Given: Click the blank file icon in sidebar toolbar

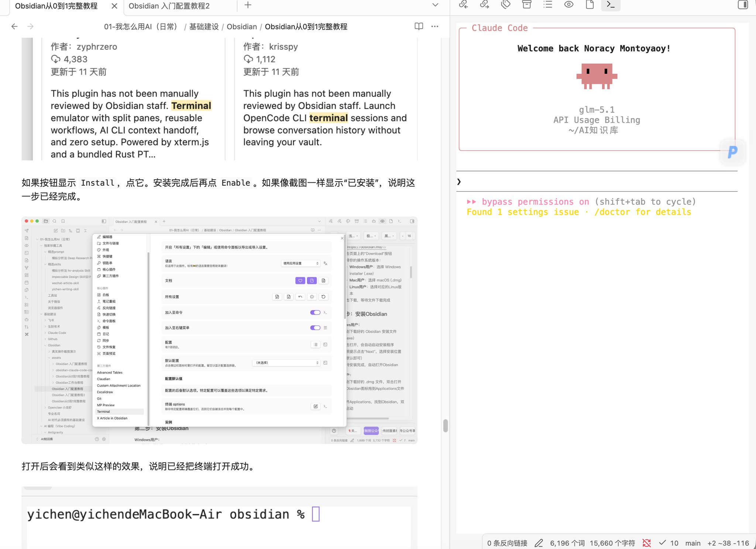Looking at the screenshot, I should pyautogui.click(x=590, y=4).
